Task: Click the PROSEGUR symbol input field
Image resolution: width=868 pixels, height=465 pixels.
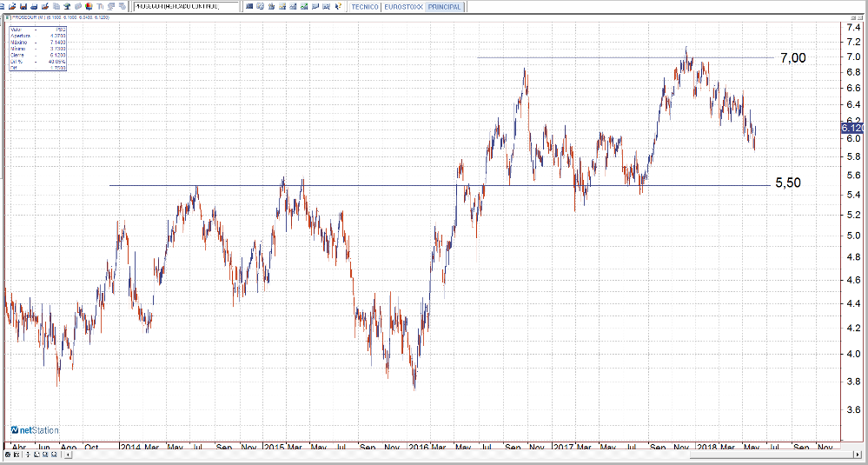Action: click(x=185, y=6)
